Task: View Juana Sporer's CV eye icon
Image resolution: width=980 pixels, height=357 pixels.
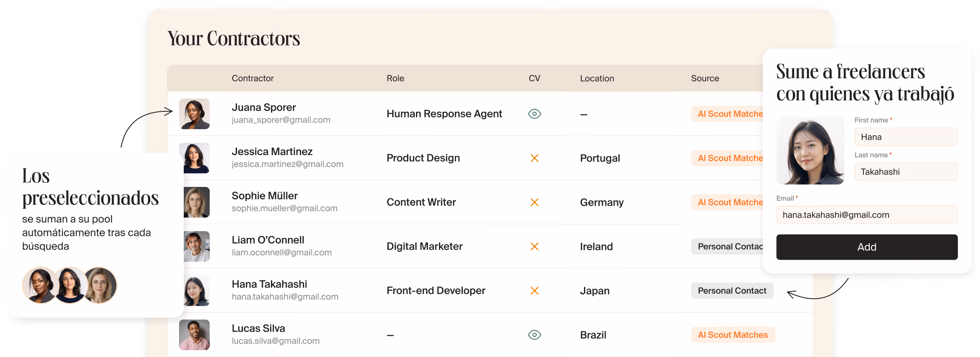Action: point(534,114)
